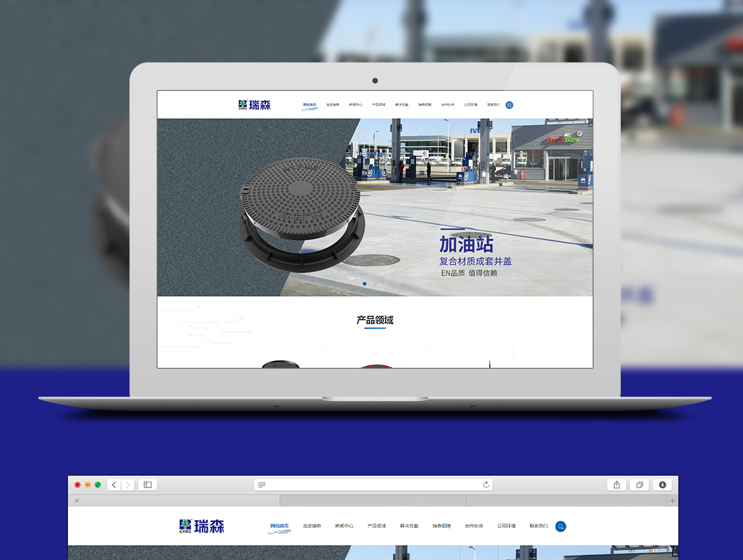Close the current Safari tab
This screenshot has width=743, height=560.
tap(76, 501)
